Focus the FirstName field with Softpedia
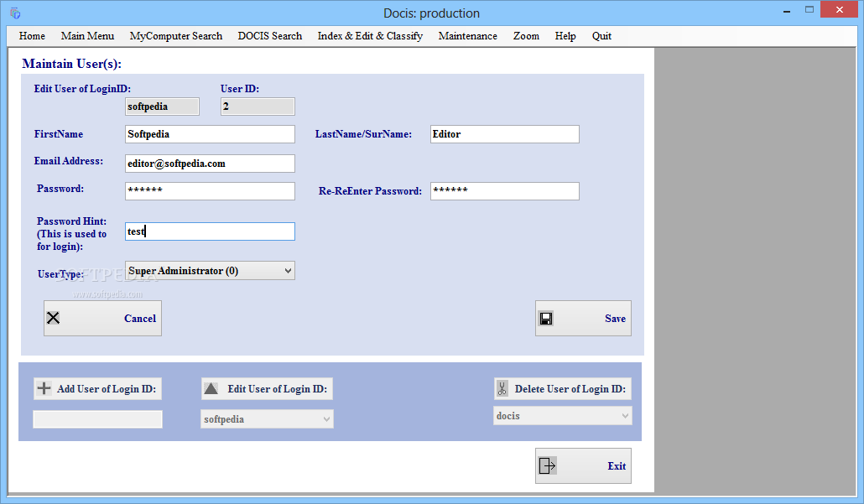Viewport: 864px width, 504px height. pyautogui.click(x=210, y=134)
